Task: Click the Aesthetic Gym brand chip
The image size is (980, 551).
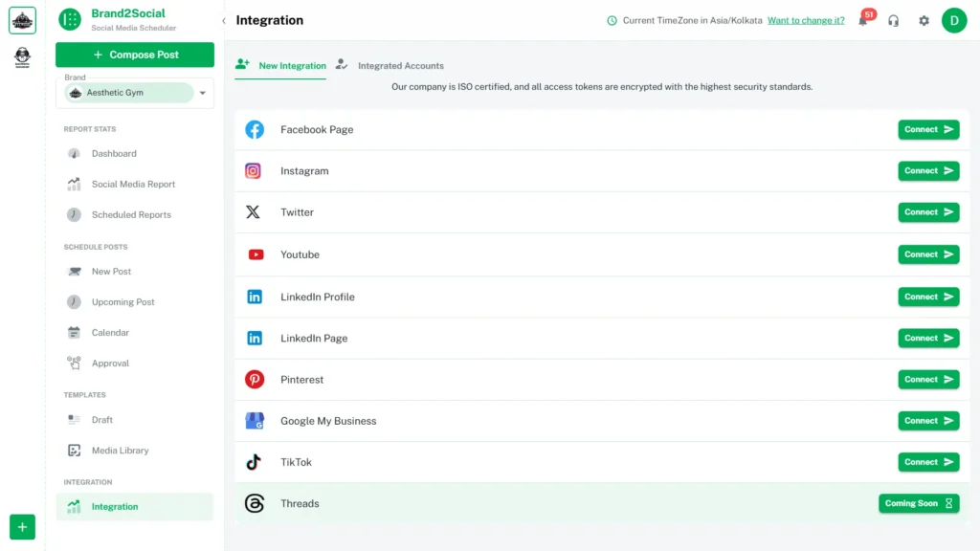Action: [129, 93]
